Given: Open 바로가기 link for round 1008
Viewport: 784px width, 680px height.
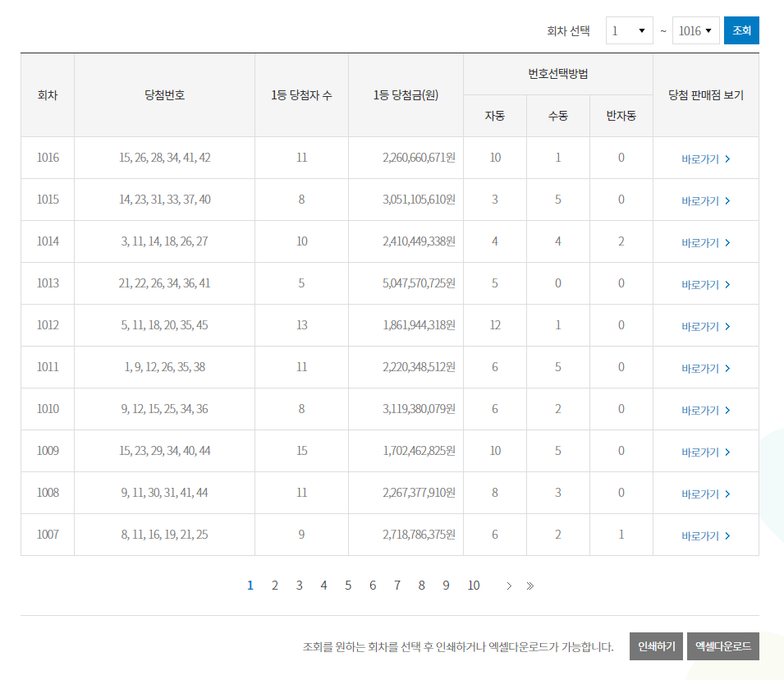Looking at the screenshot, I should click(x=705, y=494).
